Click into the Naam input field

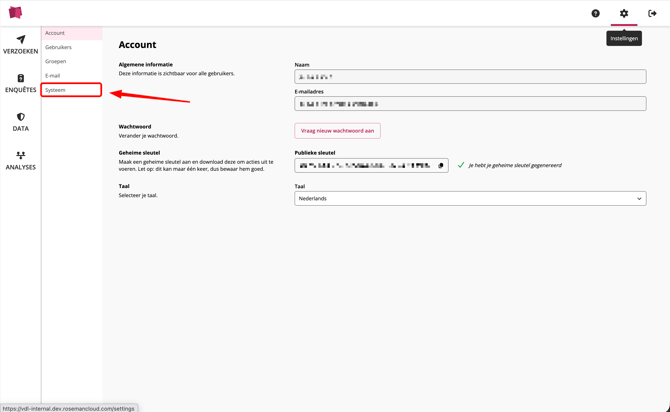[x=470, y=76]
